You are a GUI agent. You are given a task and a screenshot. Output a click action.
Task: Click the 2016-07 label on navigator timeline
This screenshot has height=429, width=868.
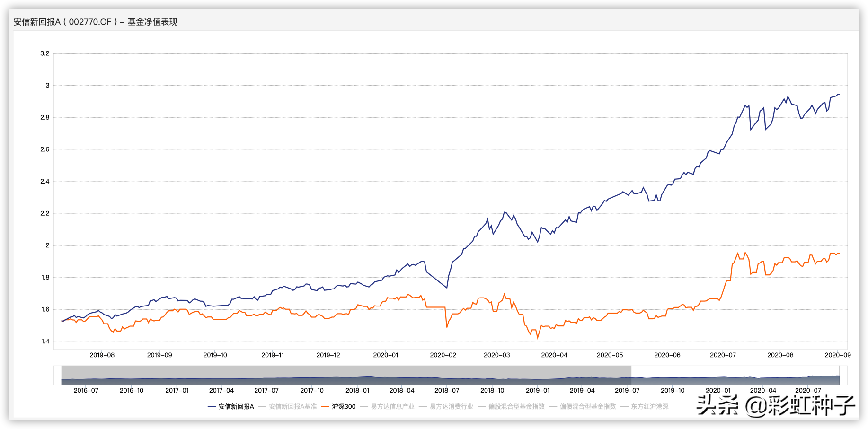(x=86, y=391)
